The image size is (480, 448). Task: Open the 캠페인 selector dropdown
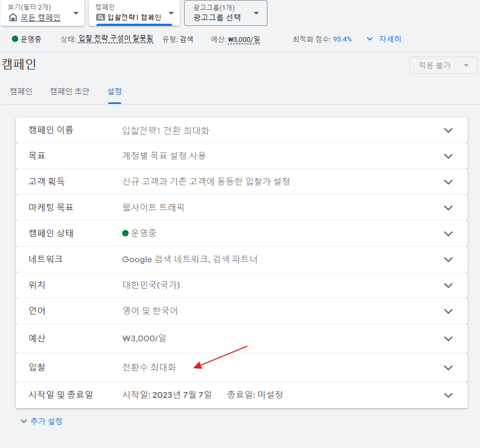click(x=171, y=13)
